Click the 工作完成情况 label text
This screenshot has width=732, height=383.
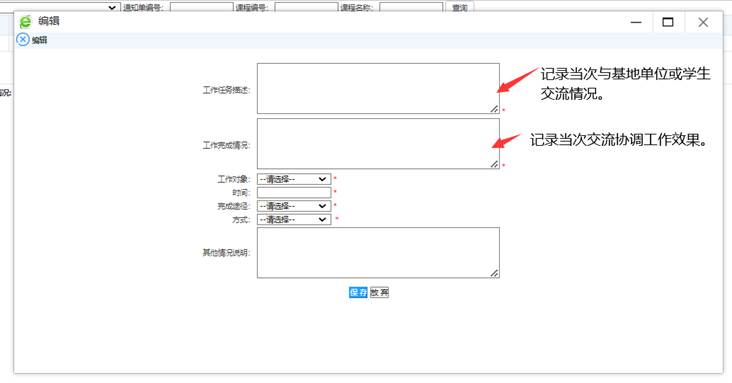pos(226,145)
